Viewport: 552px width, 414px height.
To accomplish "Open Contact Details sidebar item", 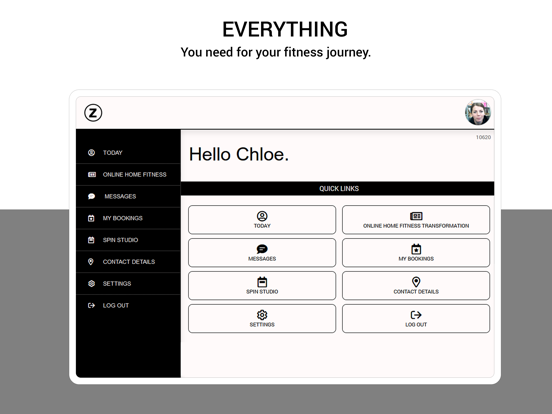I will point(128,262).
